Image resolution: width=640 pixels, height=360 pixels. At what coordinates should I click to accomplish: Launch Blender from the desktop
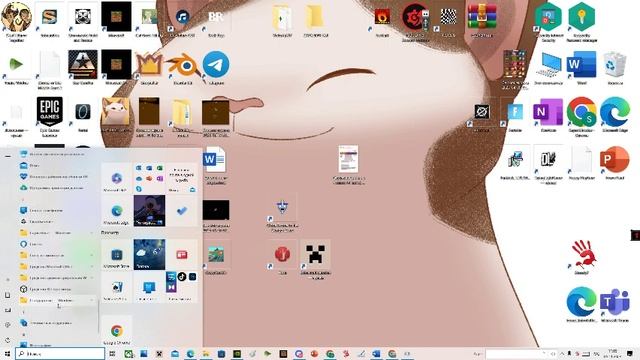coord(182,64)
